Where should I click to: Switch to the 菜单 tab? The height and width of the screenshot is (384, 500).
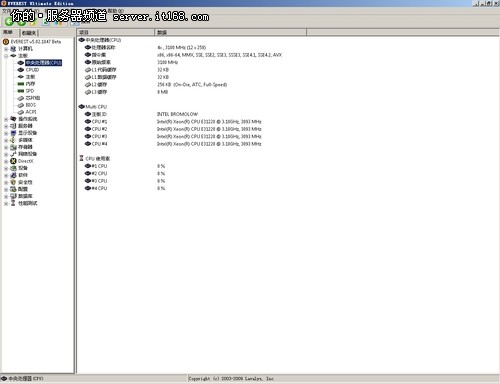click(x=8, y=32)
